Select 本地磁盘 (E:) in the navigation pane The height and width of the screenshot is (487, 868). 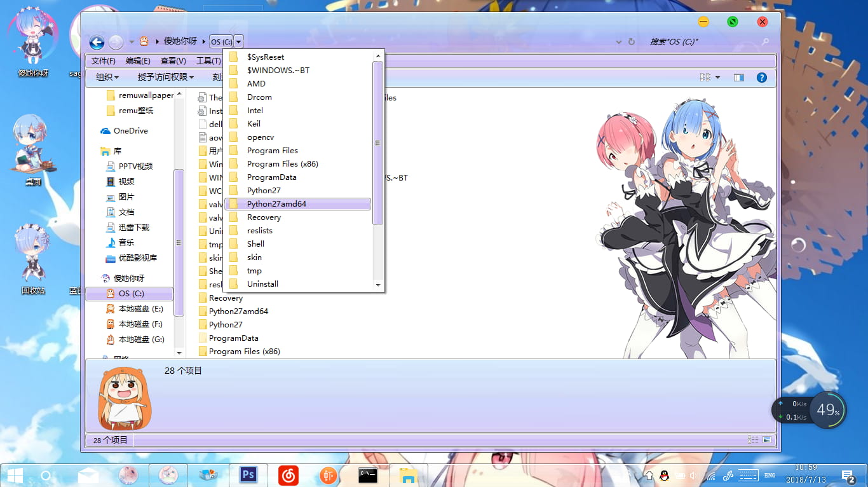point(140,309)
